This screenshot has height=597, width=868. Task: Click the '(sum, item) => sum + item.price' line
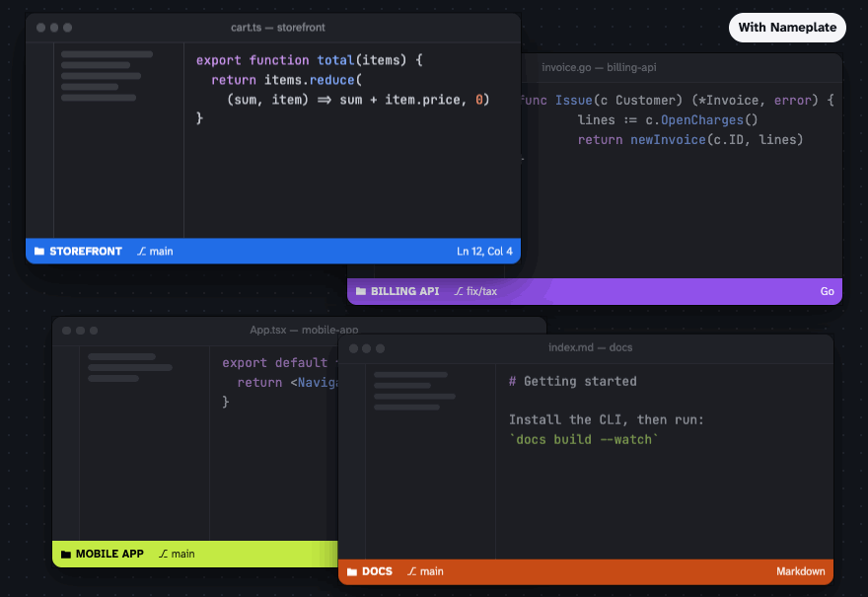(x=359, y=100)
